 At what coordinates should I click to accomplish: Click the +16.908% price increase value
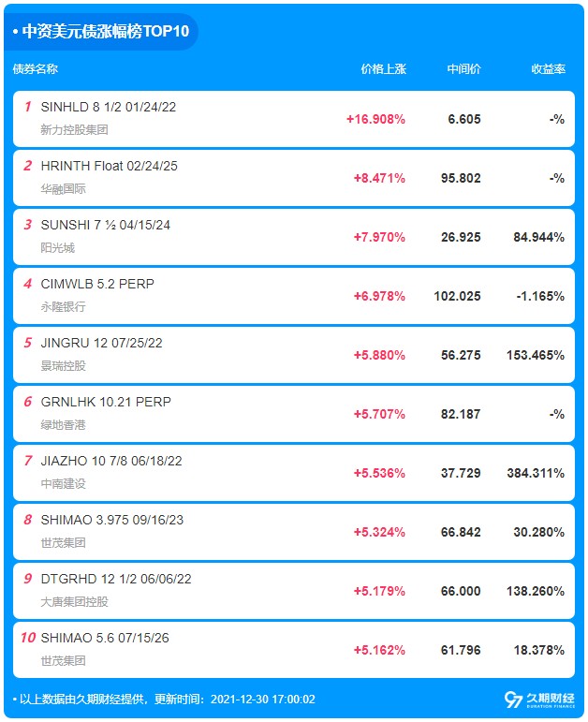tap(375, 119)
